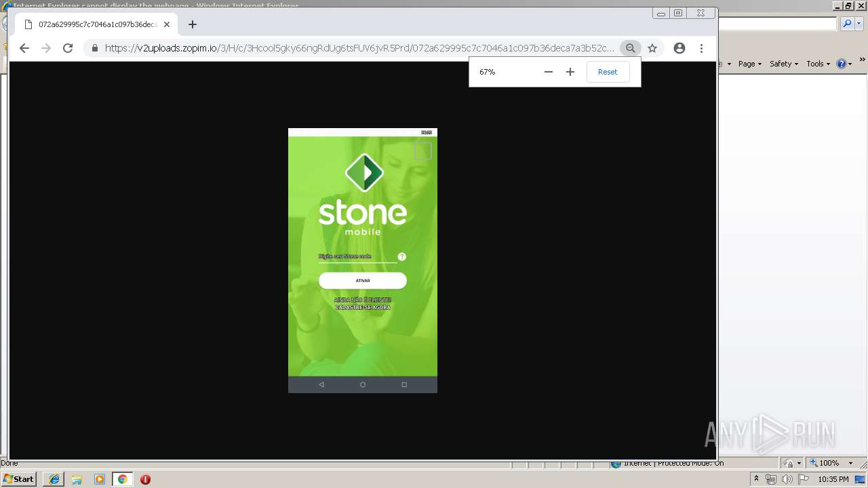Open the network tray icon

pyautogui.click(x=771, y=479)
